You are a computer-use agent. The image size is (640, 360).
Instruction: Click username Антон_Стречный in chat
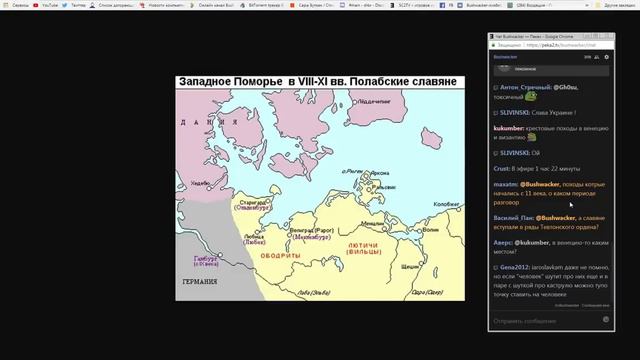[x=526, y=87]
